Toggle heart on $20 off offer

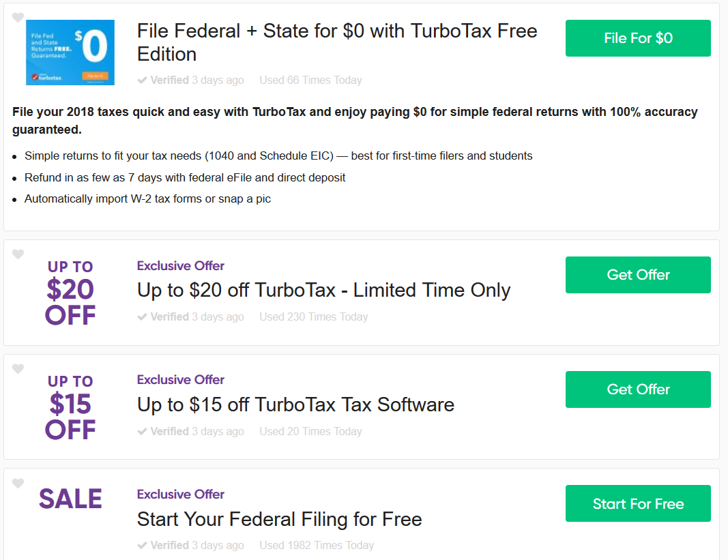18,254
